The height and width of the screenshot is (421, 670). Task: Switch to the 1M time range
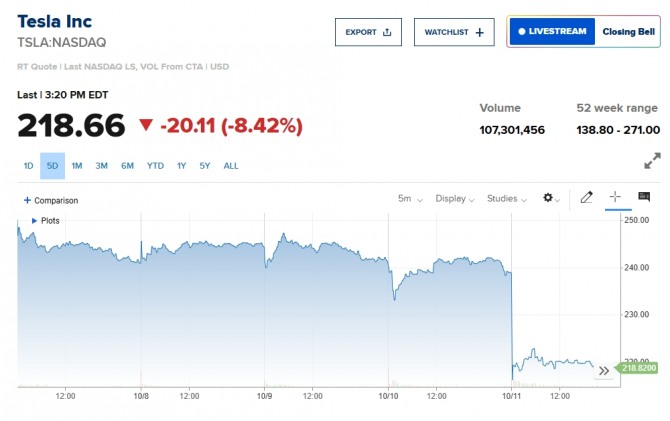tap(77, 166)
